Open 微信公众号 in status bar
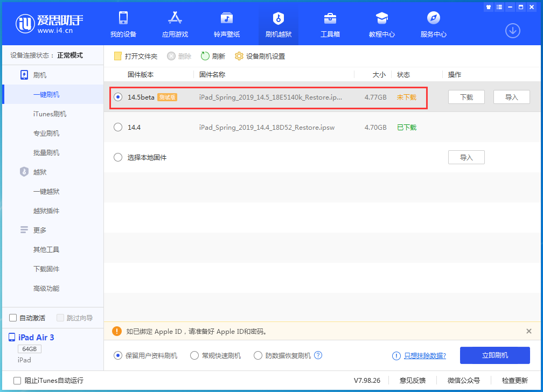543x392 pixels. pyautogui.click(x=464, y=381)
